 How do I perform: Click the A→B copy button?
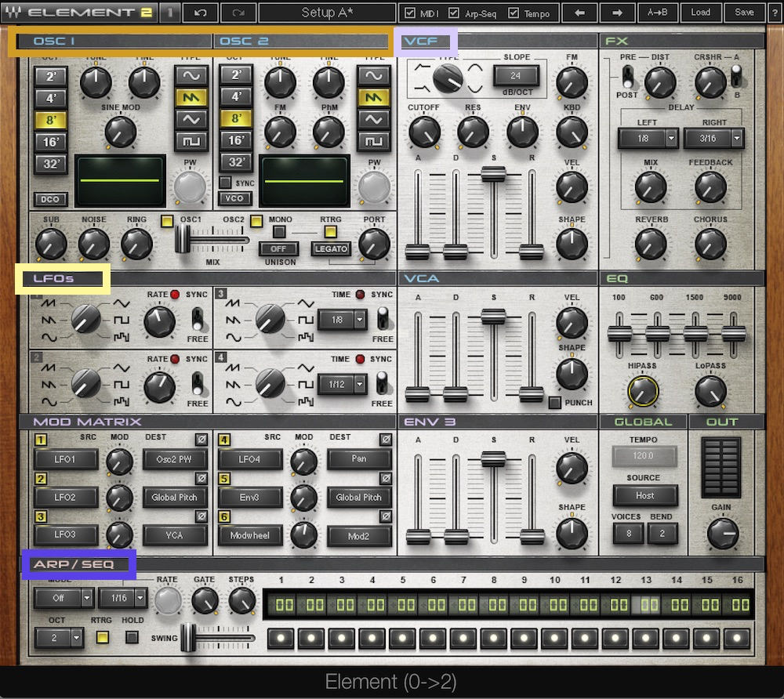[657, 13]
